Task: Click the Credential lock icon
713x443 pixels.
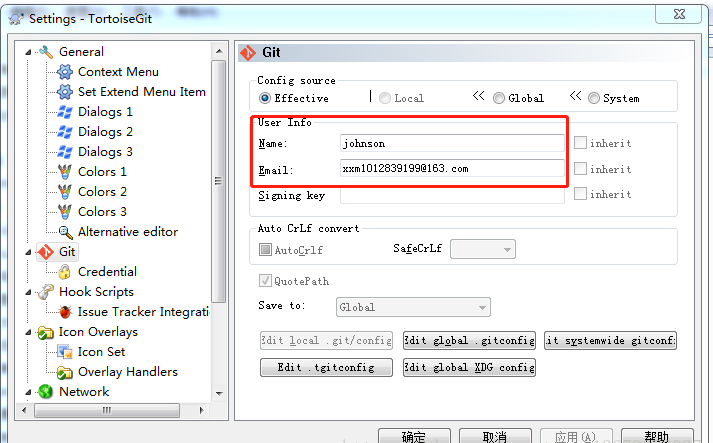Action: [65, 272]
